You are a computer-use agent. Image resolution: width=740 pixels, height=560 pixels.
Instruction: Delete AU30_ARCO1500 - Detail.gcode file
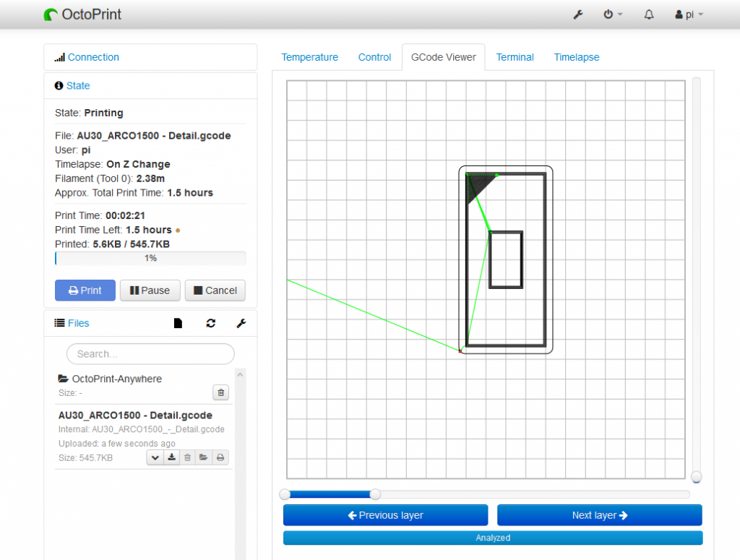tap(187, 457)
